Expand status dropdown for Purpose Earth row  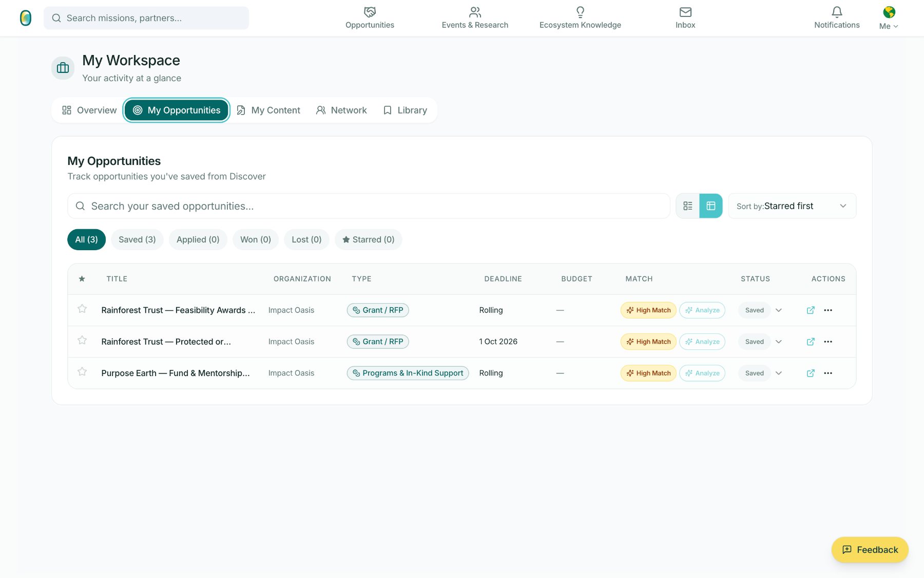click(x=779, y=373)
